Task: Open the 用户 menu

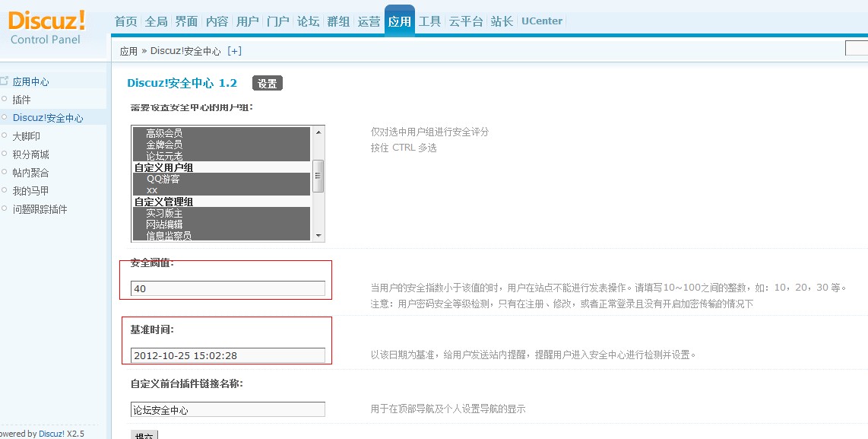Action: point(248,21)
